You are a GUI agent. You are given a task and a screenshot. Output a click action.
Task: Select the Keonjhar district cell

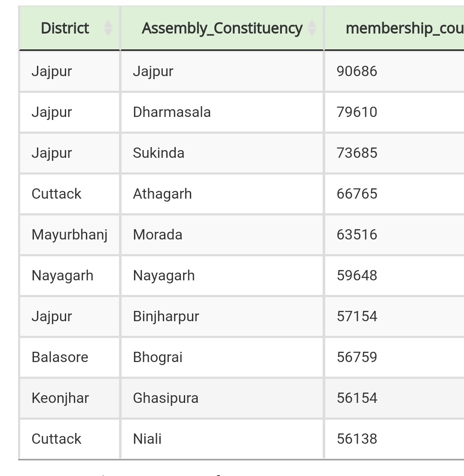[x=60, y=398]
